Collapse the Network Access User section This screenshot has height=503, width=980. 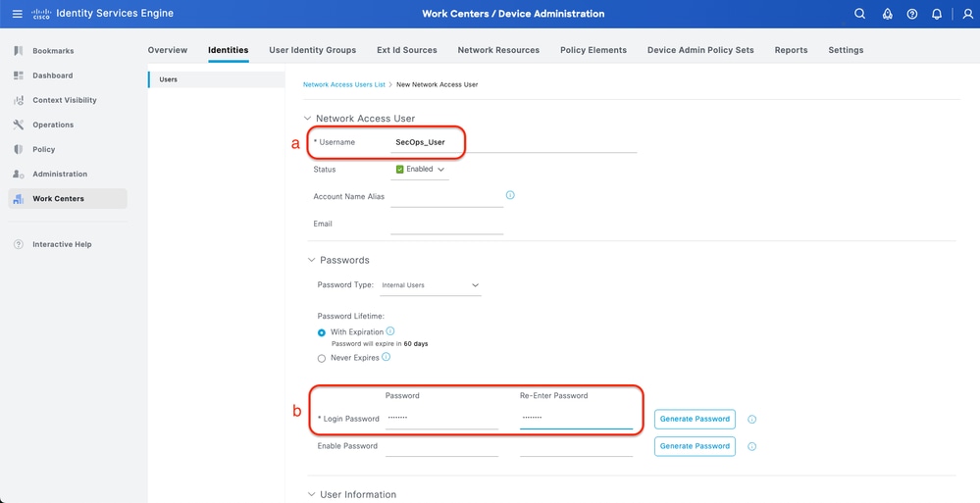[307, 118]
